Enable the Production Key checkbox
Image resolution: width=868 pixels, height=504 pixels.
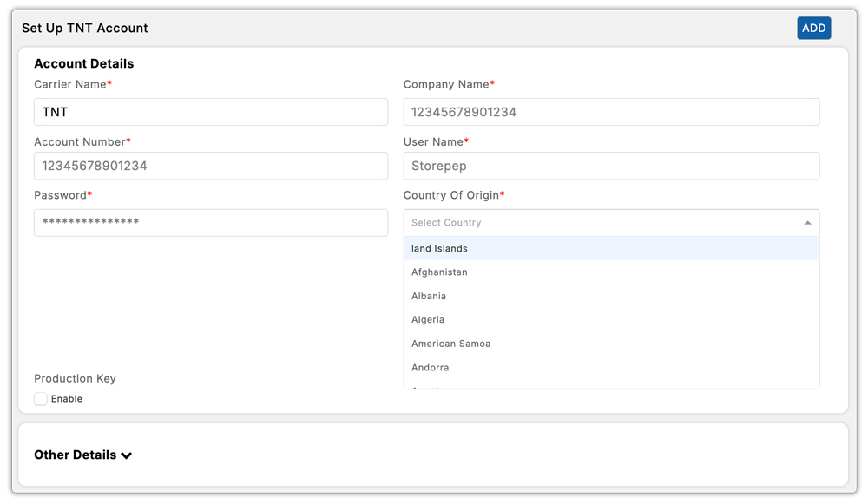(x=41, y=399)
